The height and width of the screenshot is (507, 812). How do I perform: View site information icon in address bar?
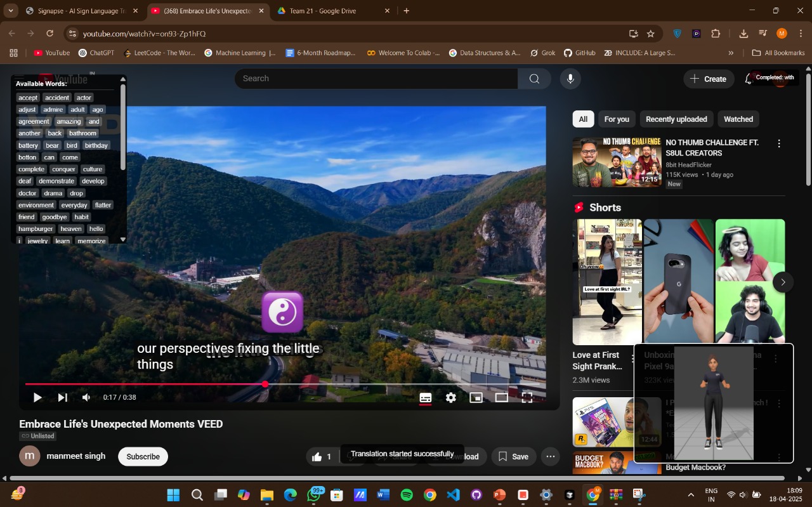pos(72,34)
